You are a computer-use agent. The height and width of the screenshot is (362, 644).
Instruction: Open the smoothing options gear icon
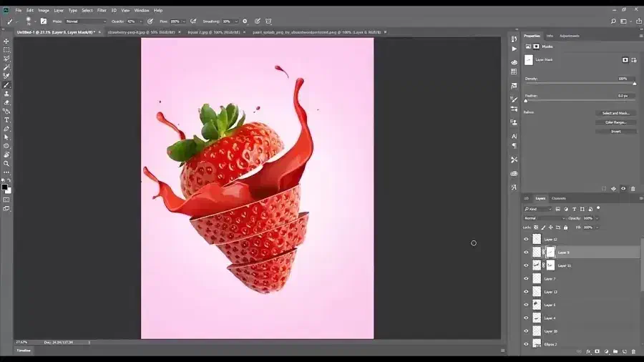click(x=245, y=21)
